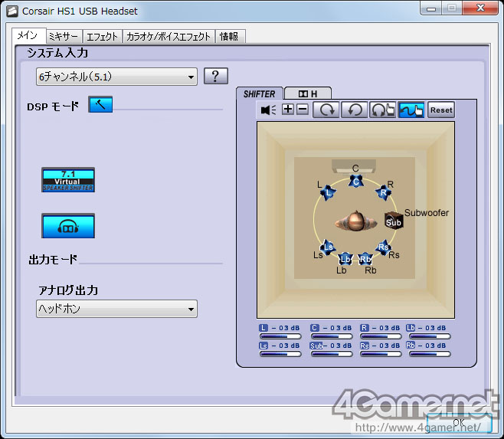Click the Sub channel label badge

coord(316,346)
